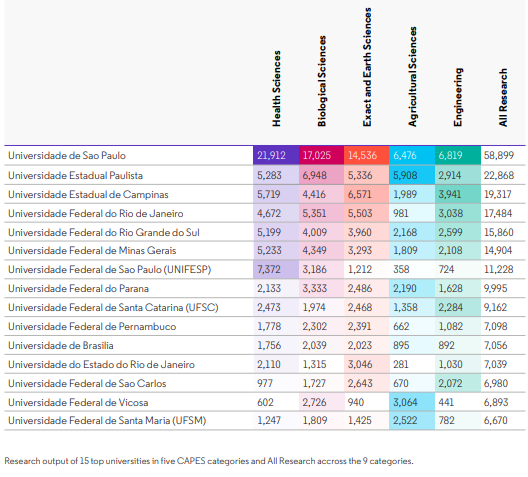
Task: Select Universidade Federal de Santa Catarina (UFSC)
Action: click(x=113, y=307)
